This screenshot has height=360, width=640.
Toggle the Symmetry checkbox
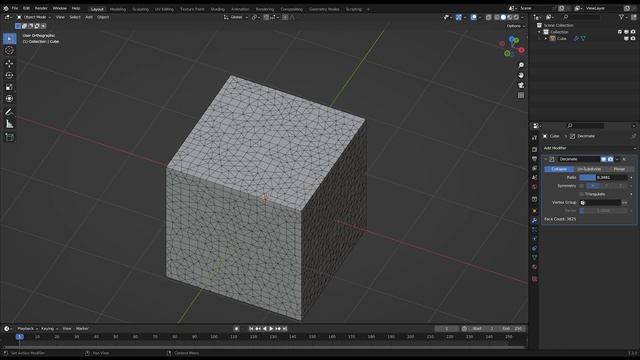tap(581, 186)
